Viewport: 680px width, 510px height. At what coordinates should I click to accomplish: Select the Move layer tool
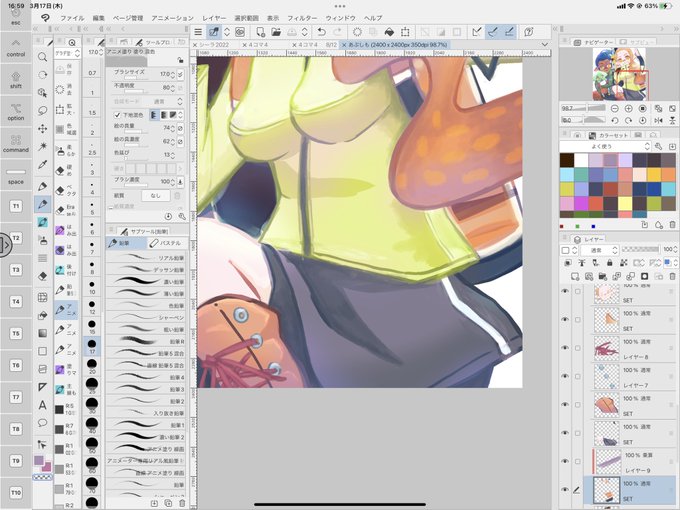[42, 128]
